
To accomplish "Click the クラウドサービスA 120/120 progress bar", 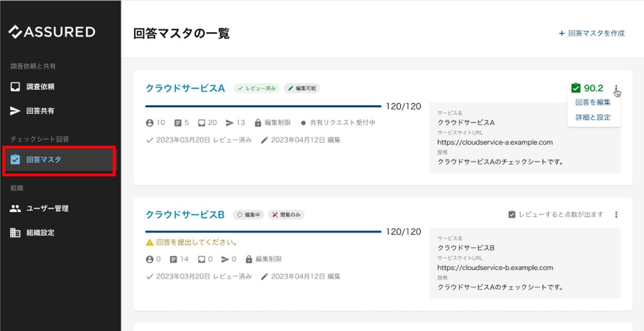I will pos(263,107).
